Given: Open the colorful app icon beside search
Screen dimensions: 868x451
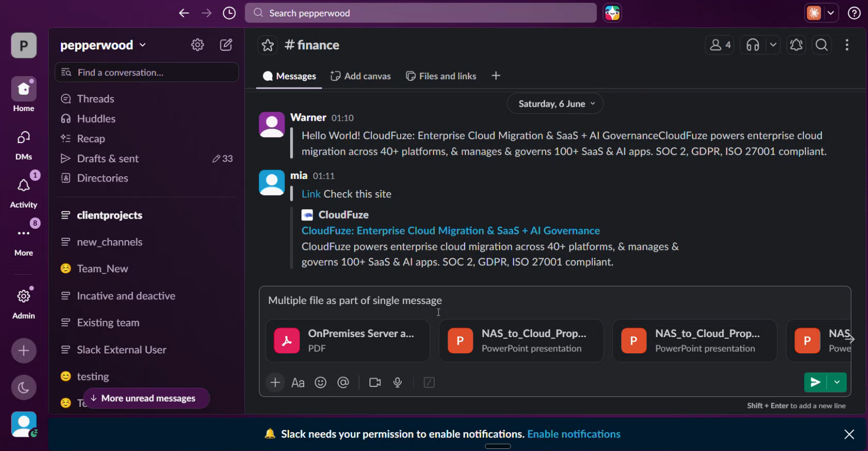Looking at the screenshot, I should [612, 13].
